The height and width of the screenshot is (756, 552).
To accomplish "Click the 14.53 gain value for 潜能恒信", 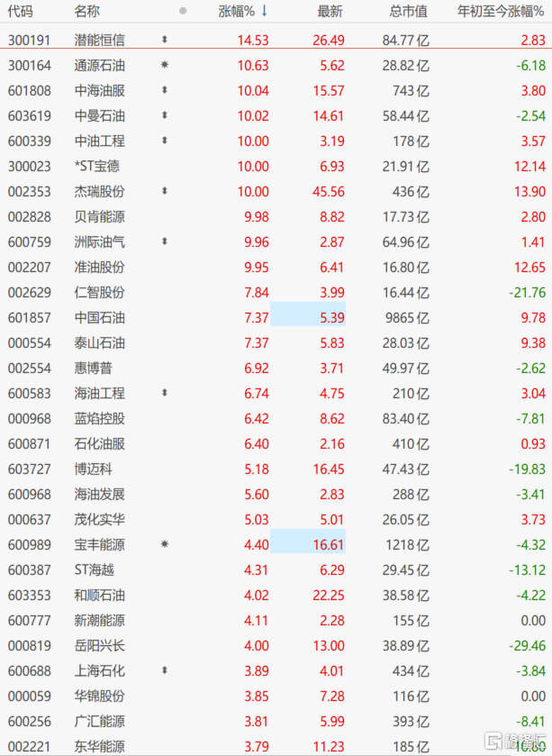I will [253, 40].
